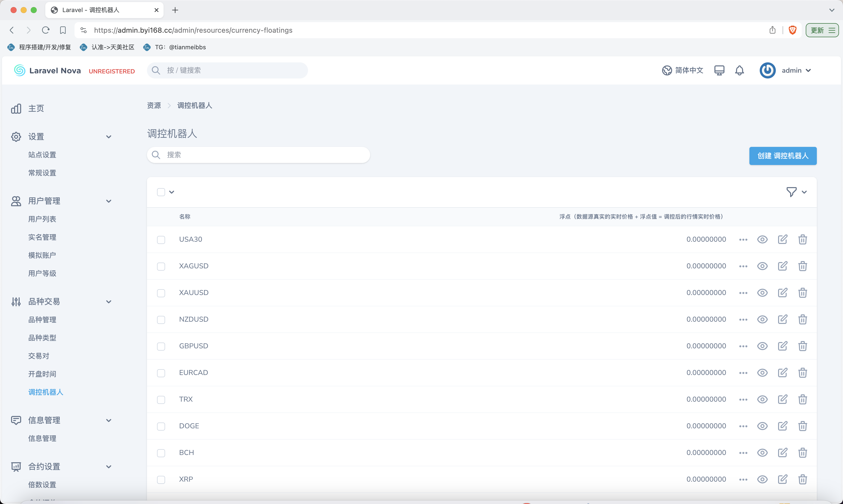Open the select-all dropdown chevron
Image resolution: width=843 pixels, height=504 pixels.
click(172, 192)
